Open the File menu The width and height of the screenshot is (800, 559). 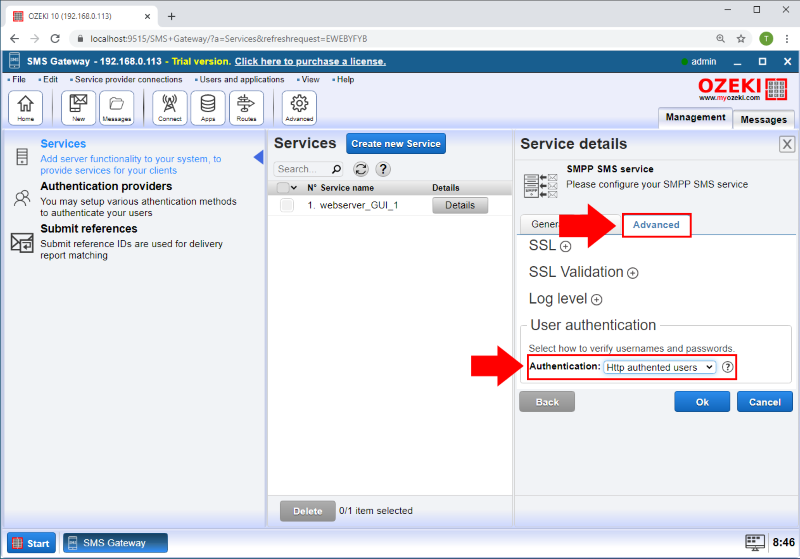[x=18, y=80]
